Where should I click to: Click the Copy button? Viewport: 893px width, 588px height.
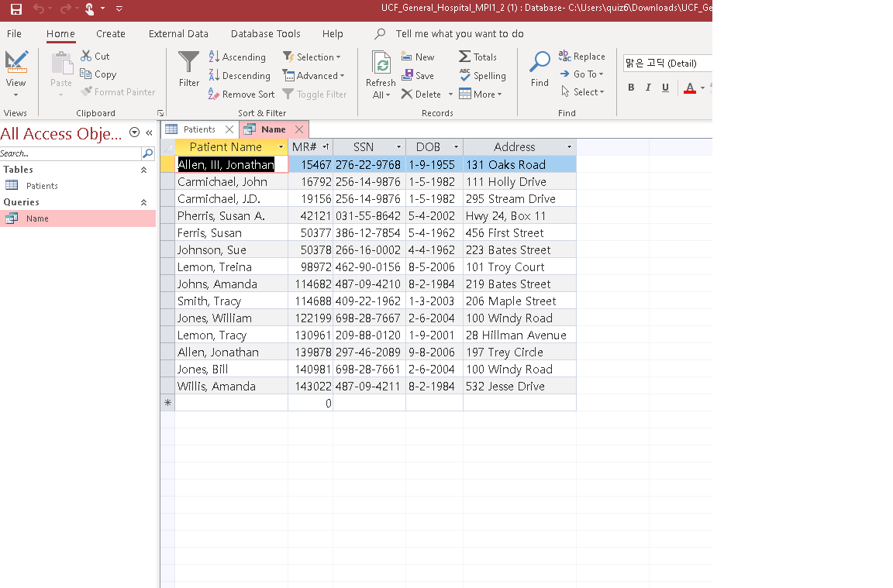(98, 74)
